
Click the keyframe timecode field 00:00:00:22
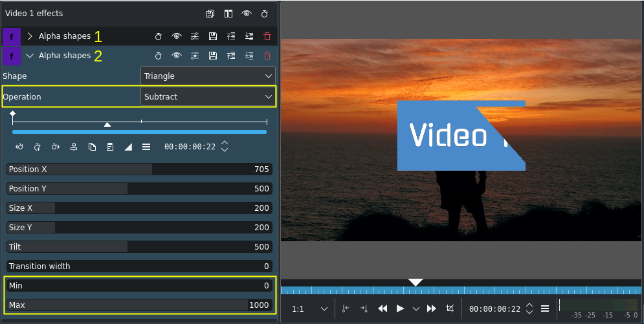click(x=190, y=147)
